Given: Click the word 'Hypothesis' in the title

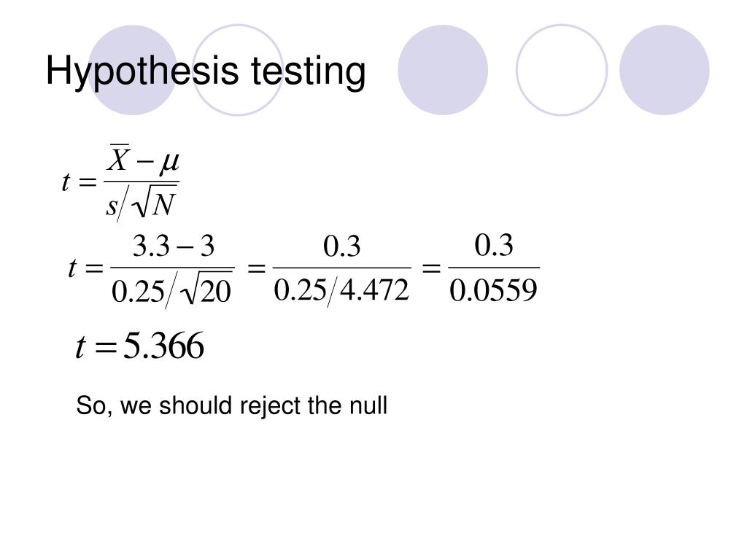Looking at the screenshot, I should (142, 71).
